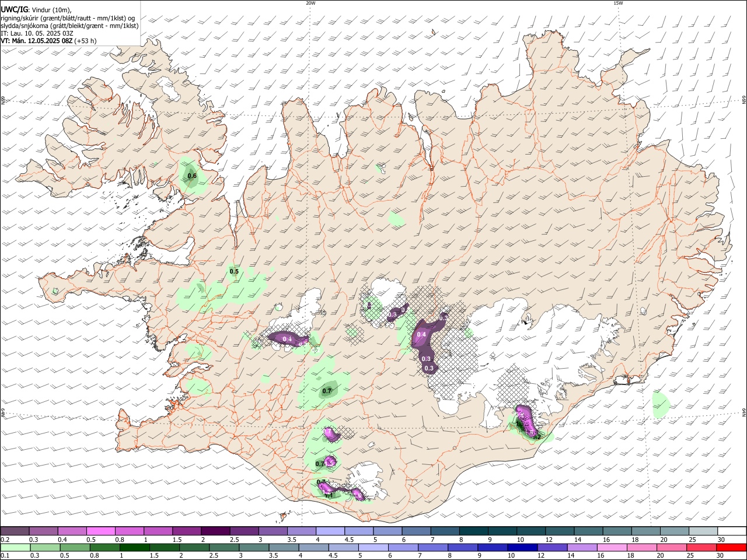Click the '0.1' label in the lower legend
The width and height of the screenshot is (747, 560).
[x=5, y=555]
